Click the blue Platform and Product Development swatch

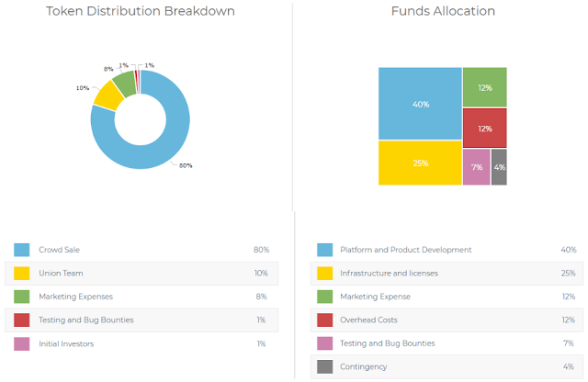(324, 250)
